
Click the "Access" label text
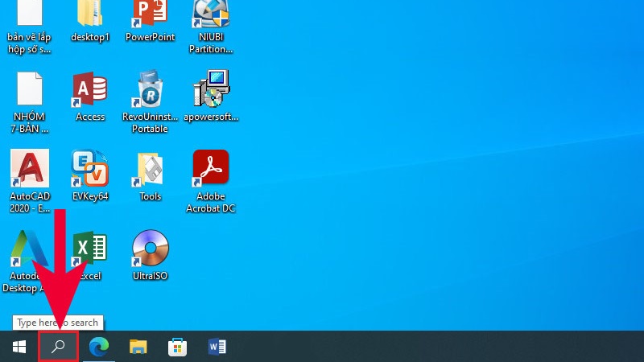pyautogui.click(x=90, y=117)
